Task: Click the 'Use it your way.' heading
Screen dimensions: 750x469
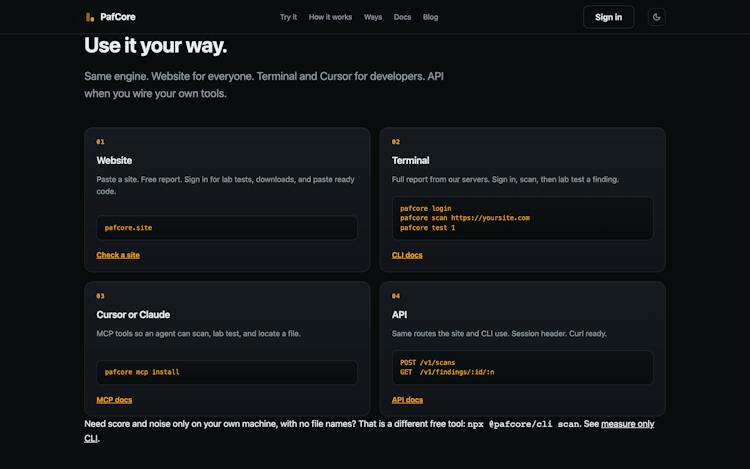Action: [155, 46]
